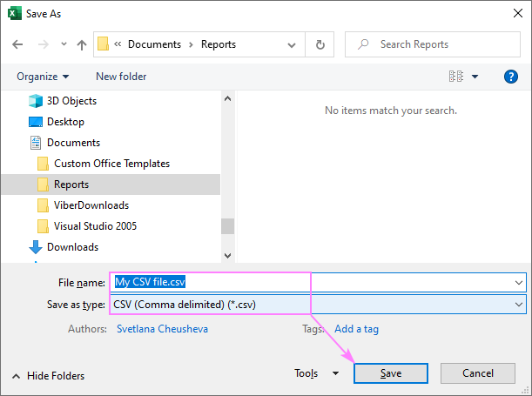
Task: Click the 3D Objects cube icon
Action: [36, 101]
